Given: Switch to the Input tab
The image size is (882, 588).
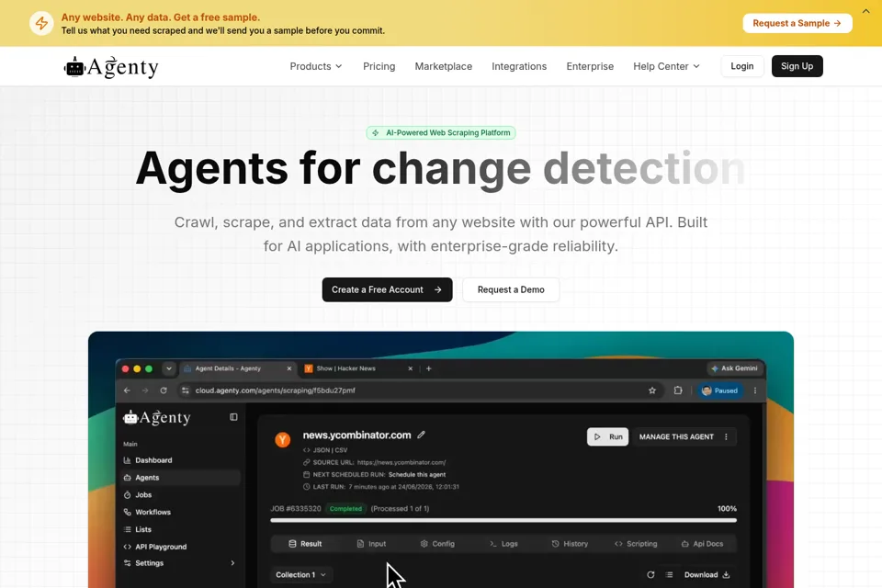Looking at the screenshot, I should pos(371,544).
